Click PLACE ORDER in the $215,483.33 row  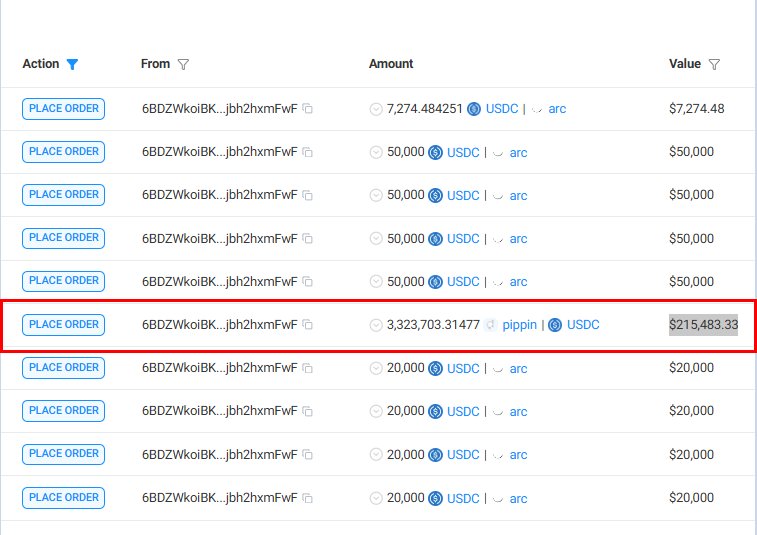click(x=63, y=324)
